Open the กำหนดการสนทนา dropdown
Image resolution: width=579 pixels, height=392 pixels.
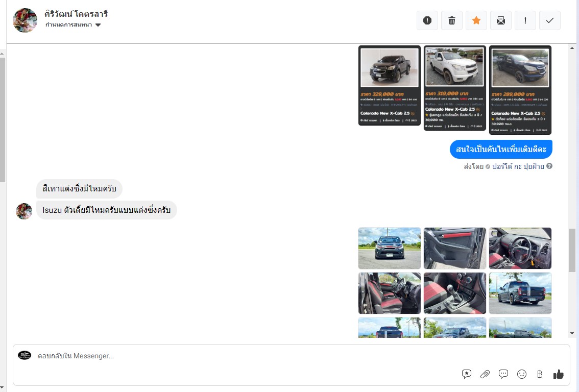pyautogui.click(x=73, y=24)
